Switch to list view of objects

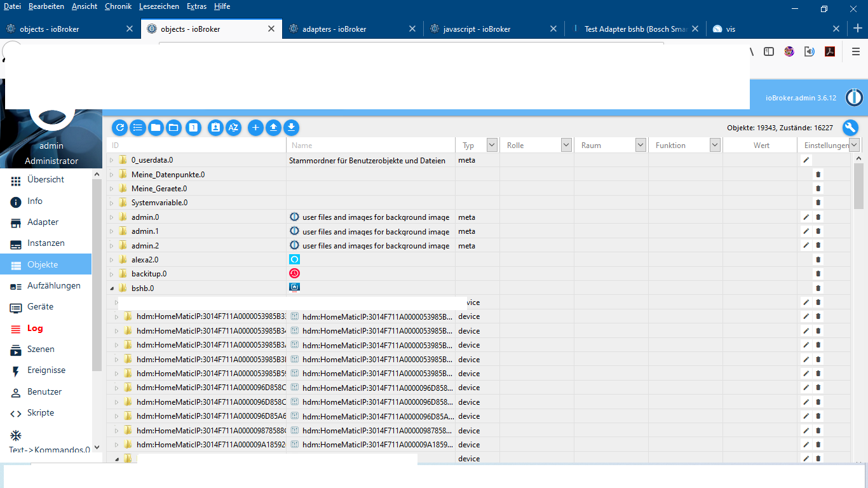point(137,128)
